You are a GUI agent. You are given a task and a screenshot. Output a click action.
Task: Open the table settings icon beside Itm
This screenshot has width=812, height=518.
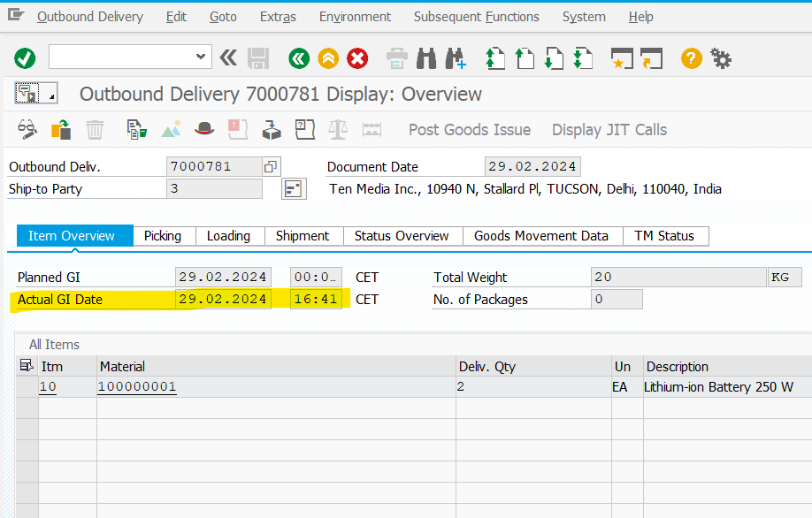coord(27,366)
